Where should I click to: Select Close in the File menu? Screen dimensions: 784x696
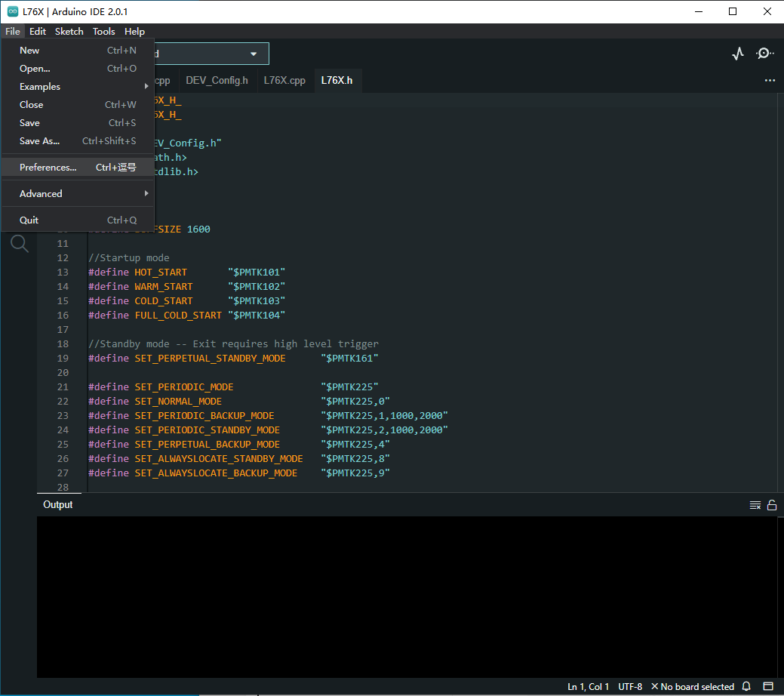78,105
